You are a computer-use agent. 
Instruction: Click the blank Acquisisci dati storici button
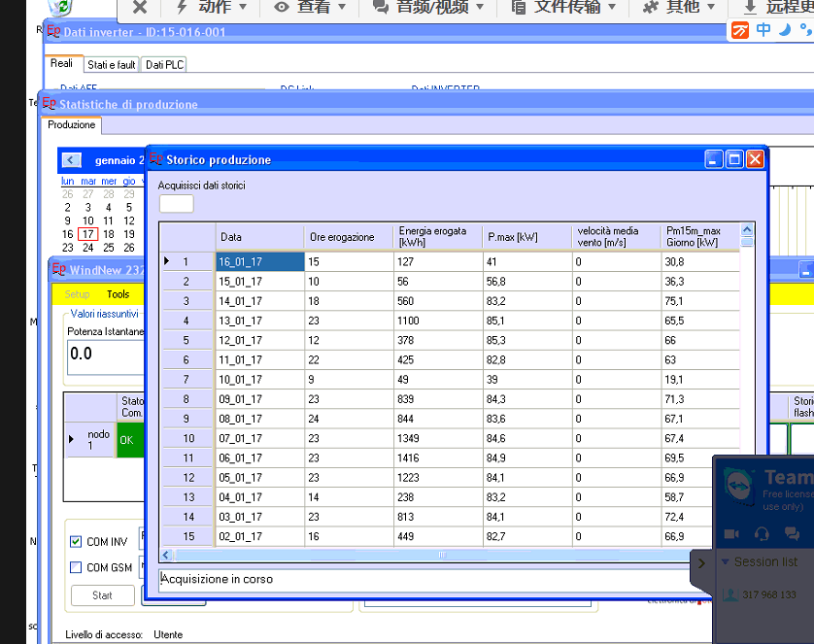(177, 203)
